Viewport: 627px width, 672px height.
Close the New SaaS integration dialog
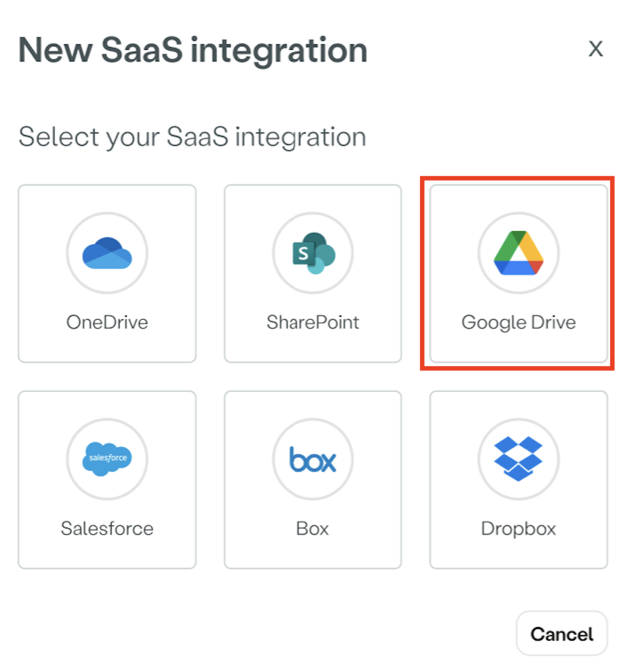click(595, 49)
